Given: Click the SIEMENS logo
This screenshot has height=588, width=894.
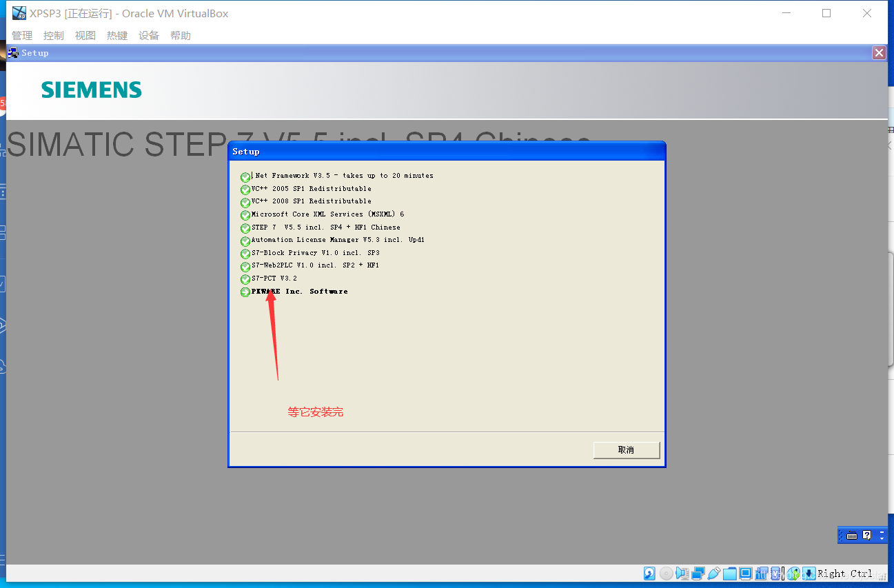Looking at the screenshot, I should [92, 90].
